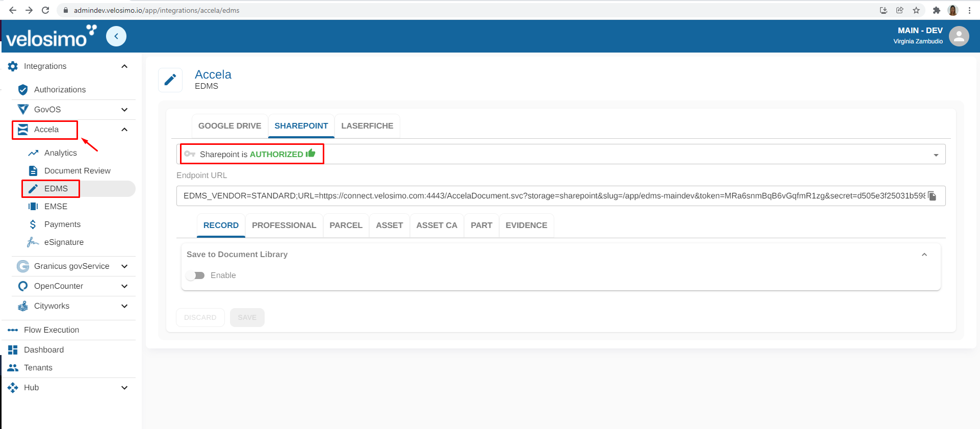This screenshot has width=980, height=429.
Task: Click the Chrome profile avatar
Action: [x=953, y=10]
